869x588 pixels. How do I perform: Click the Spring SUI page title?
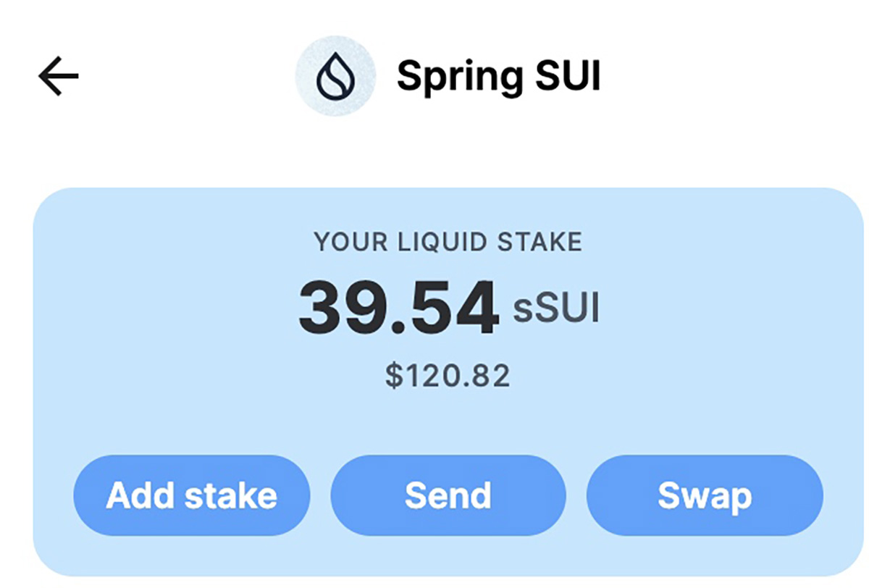[x=499, y=76]
